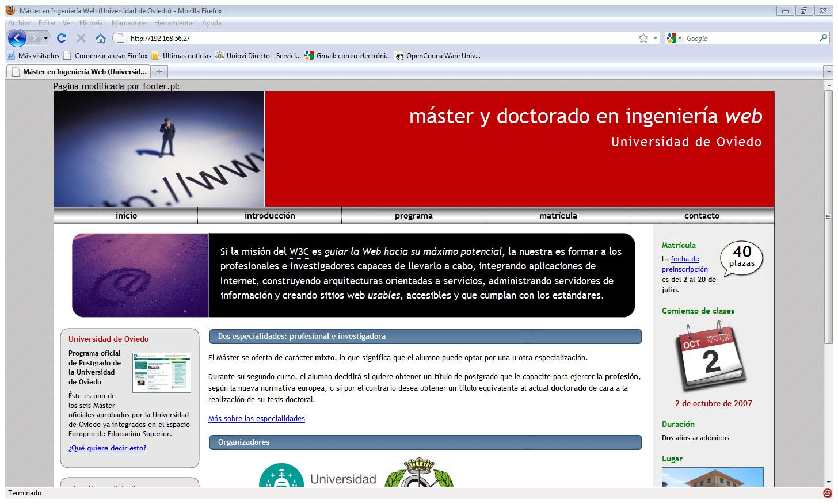The height and width of the screenshot is (504, 838).
Task: Click the Comienzo de clases heading
Action: (698, 311)
